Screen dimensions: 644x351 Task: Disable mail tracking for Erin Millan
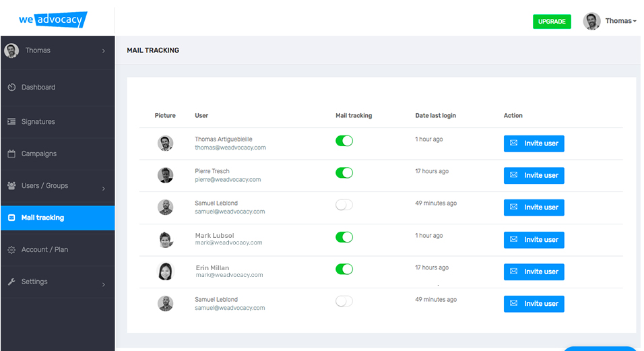344,269
